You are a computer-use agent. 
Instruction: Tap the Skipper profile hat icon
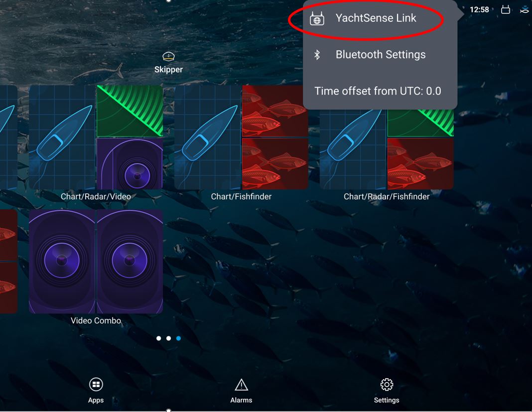click(x=169, y=56)
